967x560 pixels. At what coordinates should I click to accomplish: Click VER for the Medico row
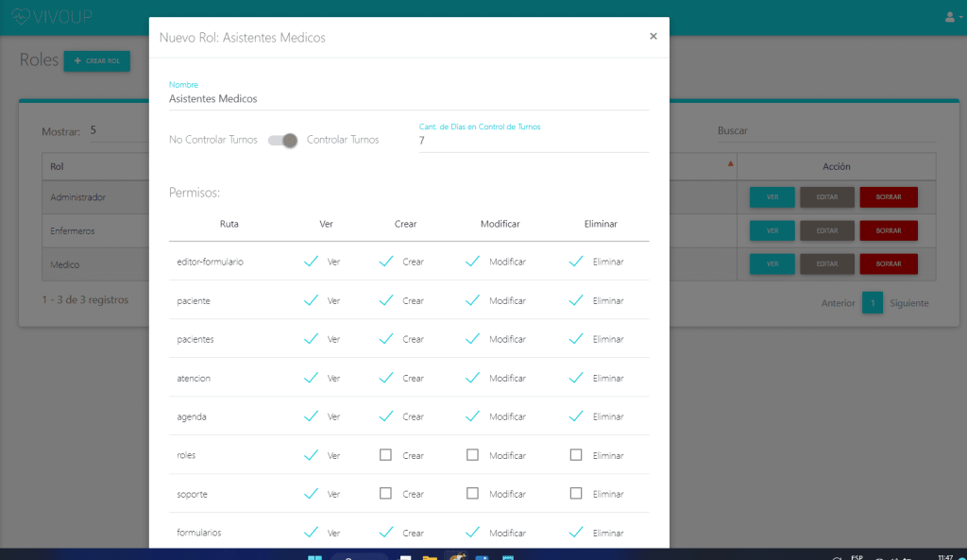pyautogui.click(x=772, y=264)
